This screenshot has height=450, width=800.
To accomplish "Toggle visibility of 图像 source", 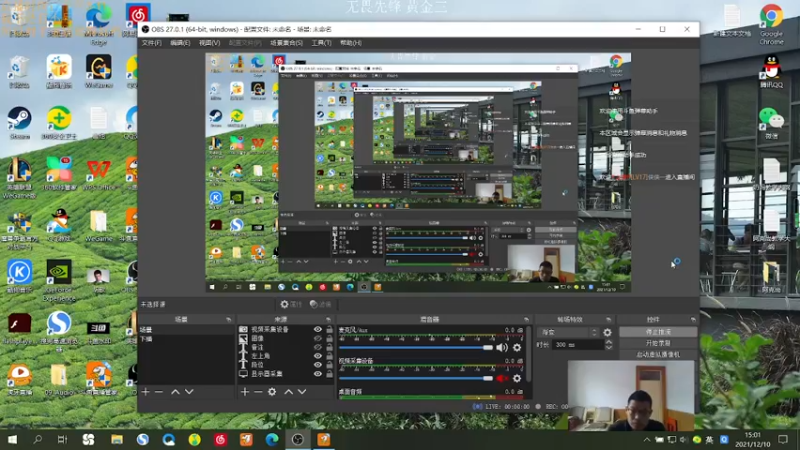I will click(317, 338).
